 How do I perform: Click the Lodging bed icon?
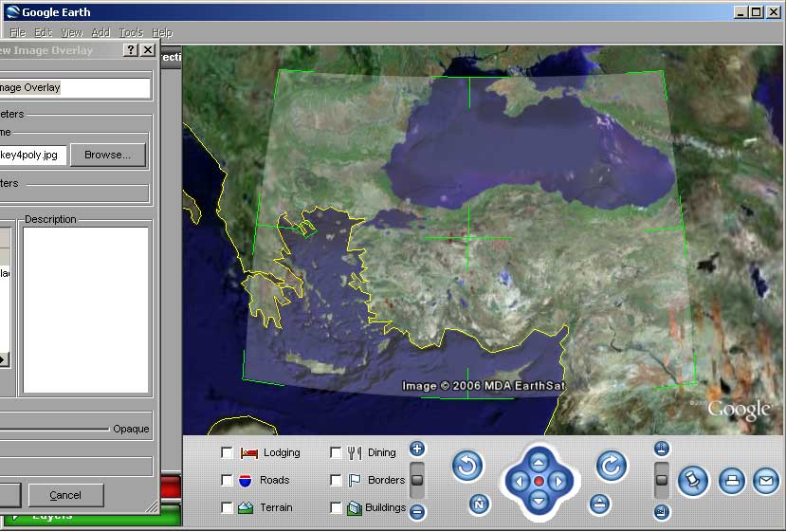pos(248,453)
